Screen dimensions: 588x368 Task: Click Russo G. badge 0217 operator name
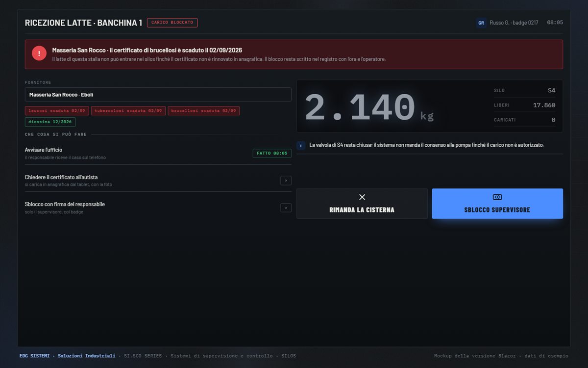[x=514, y=23]
